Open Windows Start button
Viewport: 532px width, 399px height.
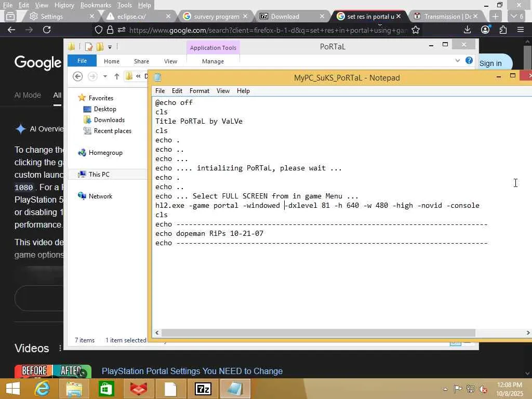point(13,389)
